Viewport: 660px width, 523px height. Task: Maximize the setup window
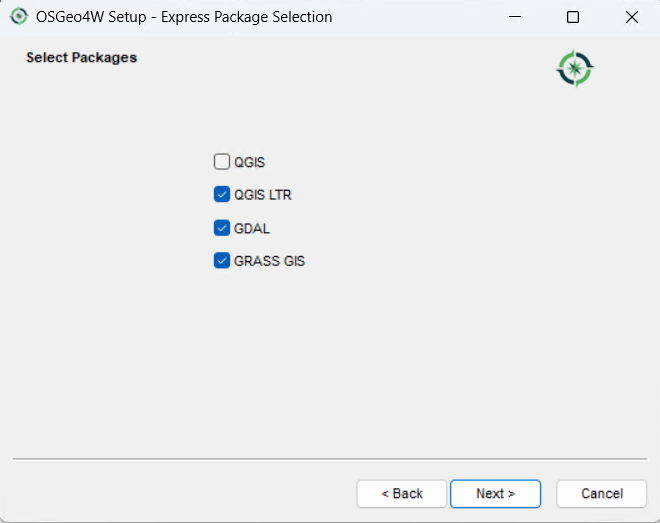[x=573, y=17]
